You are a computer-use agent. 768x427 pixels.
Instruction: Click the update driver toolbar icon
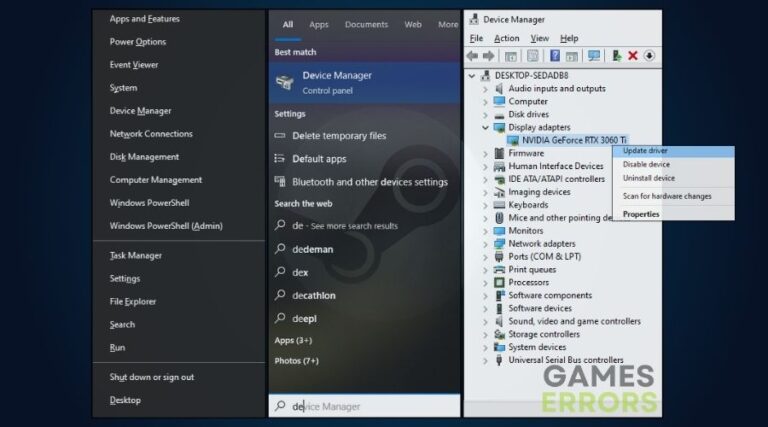pos(617,56)
